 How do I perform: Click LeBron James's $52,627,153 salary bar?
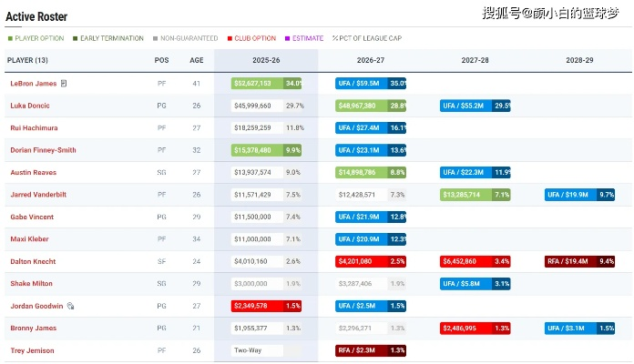[x=258, y=83]
